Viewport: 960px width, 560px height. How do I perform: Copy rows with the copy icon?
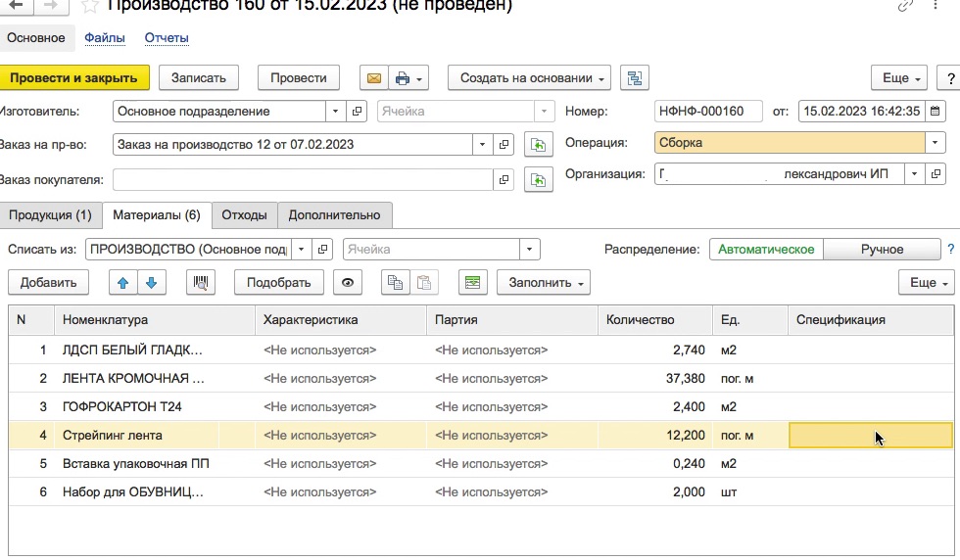pyautogui.click(x=395, y=283)
